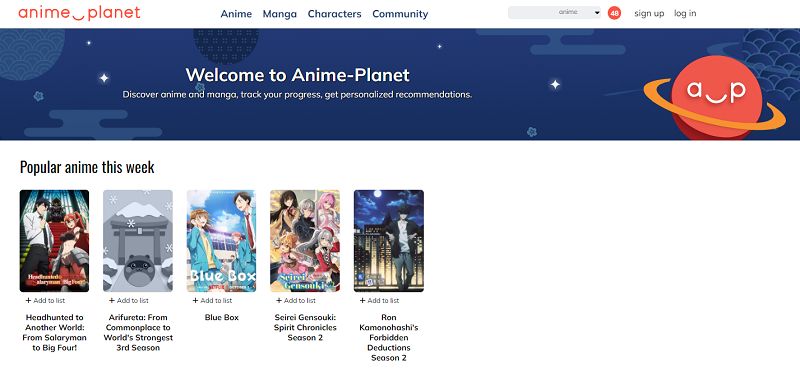The width and height of the screenshot is (800, 370).
Task: Open the Blue Box cover thumbnail
Action: [x=221, y=241]
